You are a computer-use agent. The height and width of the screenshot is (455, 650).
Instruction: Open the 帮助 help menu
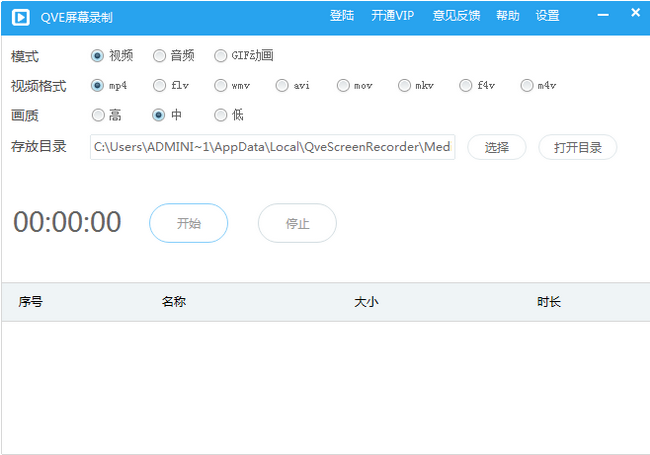tap(507, 16)
